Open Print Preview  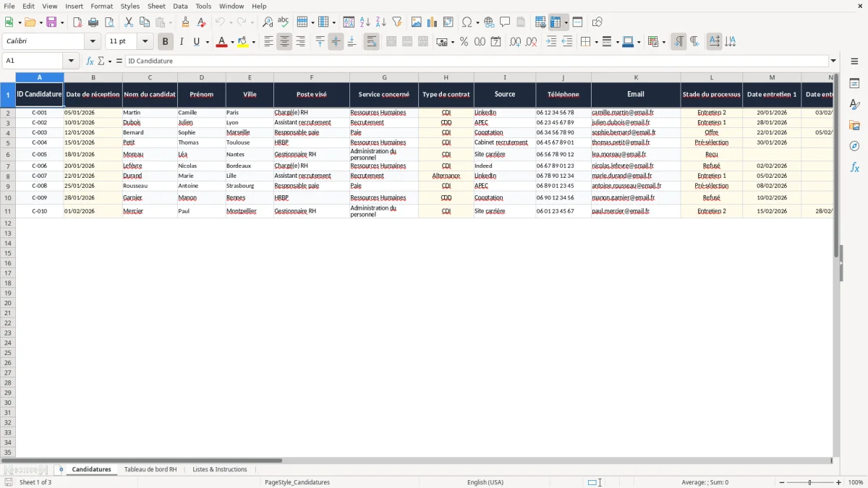pyautogui.click(x=109, y=22)
